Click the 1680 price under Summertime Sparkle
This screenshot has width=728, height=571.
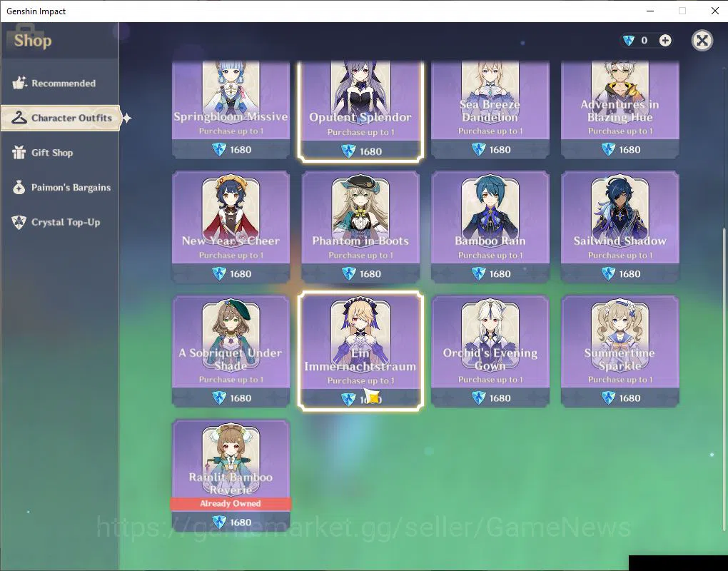(x=630, y=398)
